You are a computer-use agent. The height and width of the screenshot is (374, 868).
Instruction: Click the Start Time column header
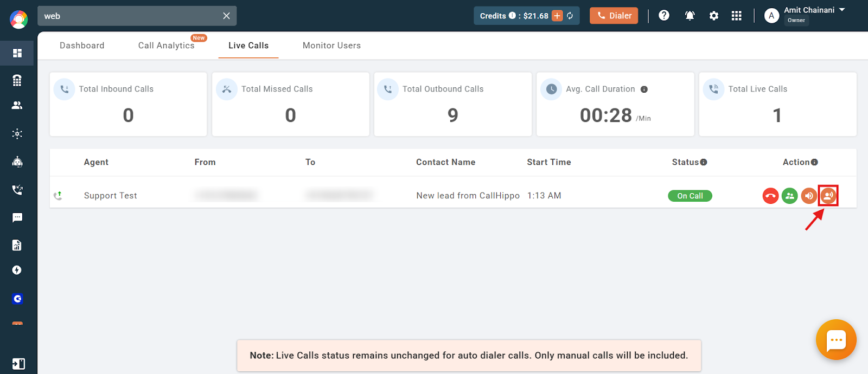549,162
